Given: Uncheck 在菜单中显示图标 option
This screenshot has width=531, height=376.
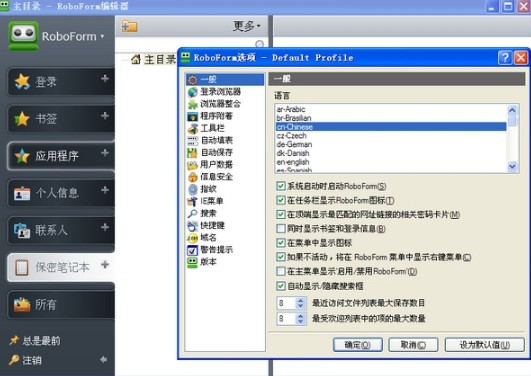Looking at the screenshot, I should point(280,243).
